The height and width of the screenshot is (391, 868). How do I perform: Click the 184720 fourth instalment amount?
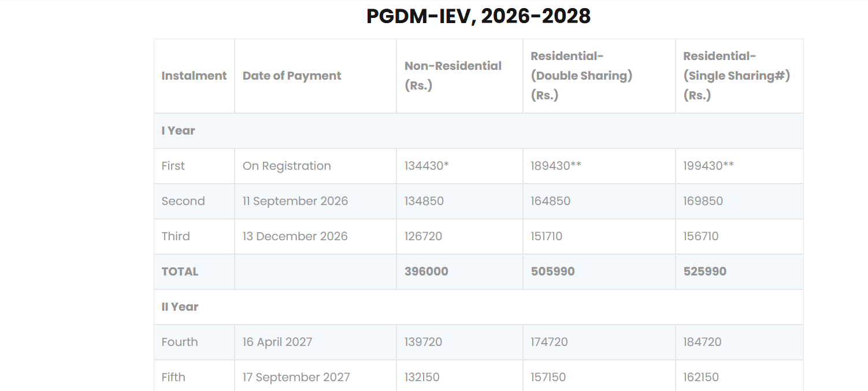(x=702, y=342)
